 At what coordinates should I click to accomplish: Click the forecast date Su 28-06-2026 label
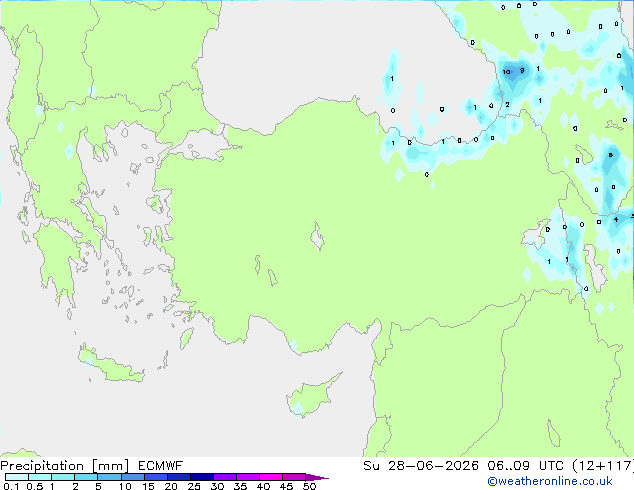[x=421, y=466]
